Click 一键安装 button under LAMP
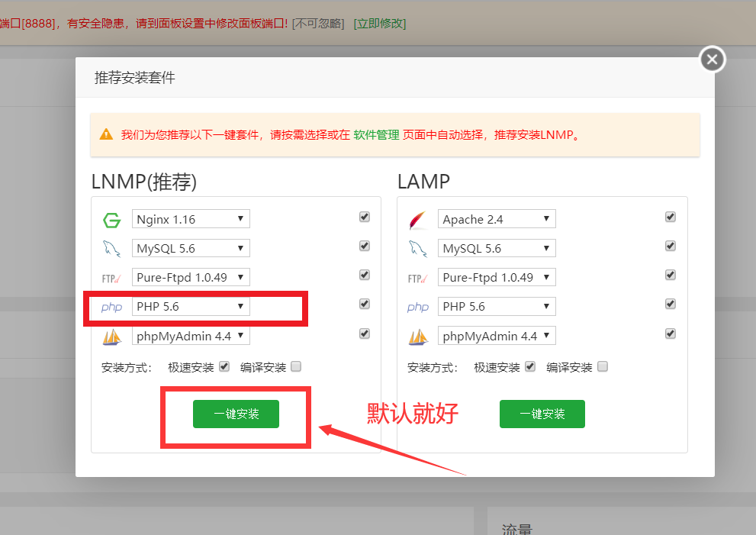756x535 pixels. tap(542, 414)
